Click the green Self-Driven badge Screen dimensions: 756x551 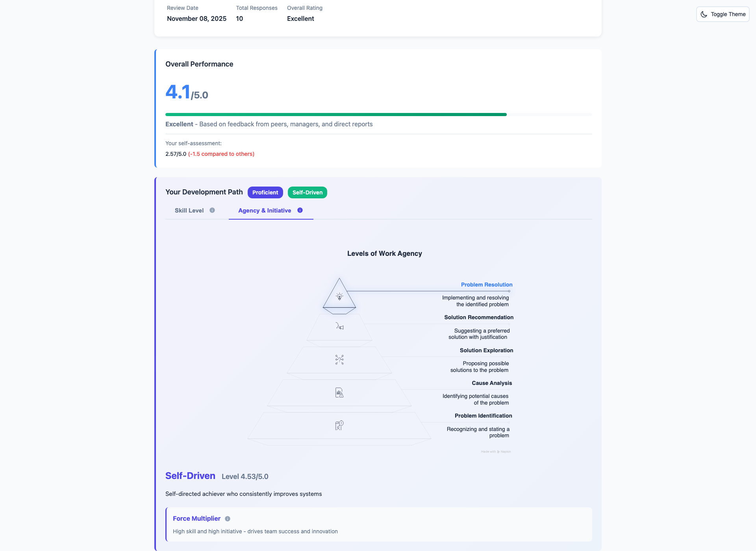click(307, 192)
